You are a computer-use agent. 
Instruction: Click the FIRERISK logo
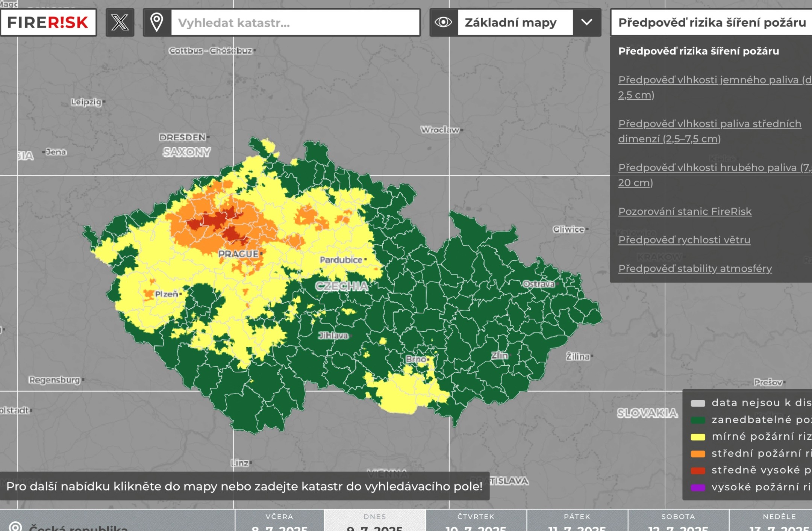pyautogui.click(x=48, y=23)
